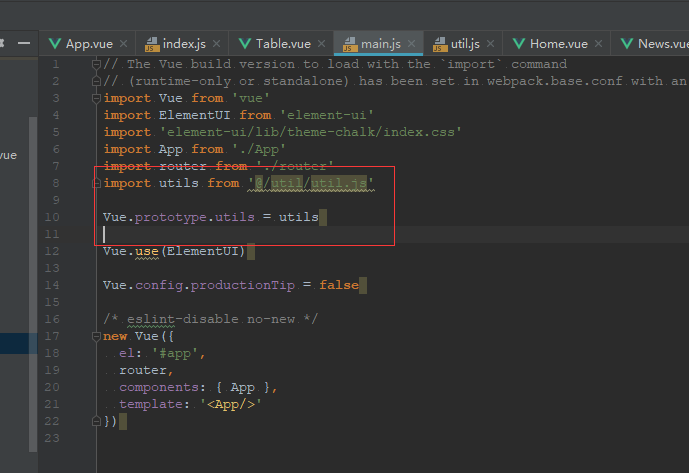Fold the import statements block at line 3
The width and height of the screenshot is (689, 473).
pyautogui.click(x=98, y=99)
